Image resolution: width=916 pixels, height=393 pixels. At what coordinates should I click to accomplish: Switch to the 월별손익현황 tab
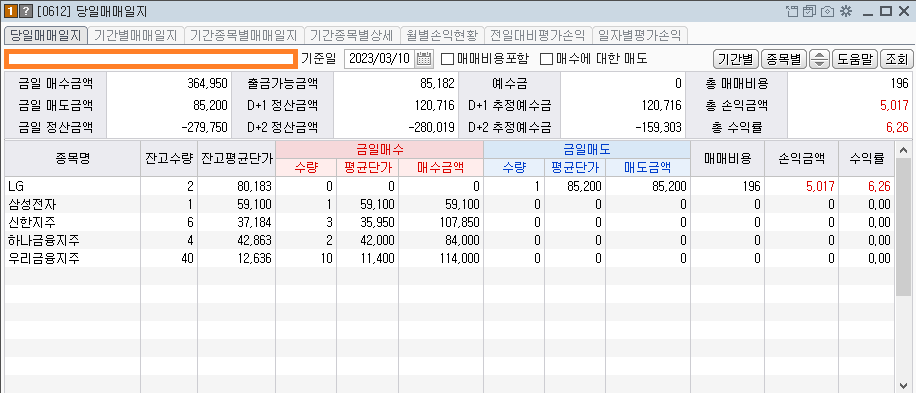442,35
